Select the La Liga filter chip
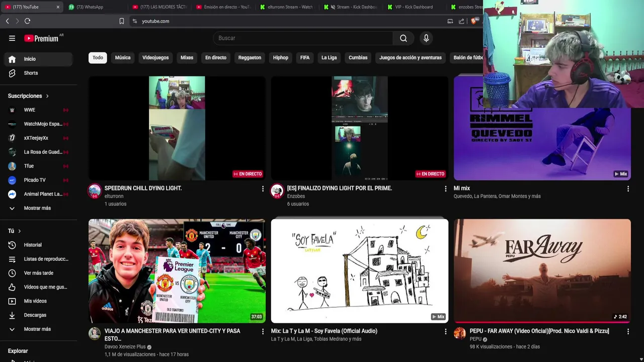 tap(329, 57)
